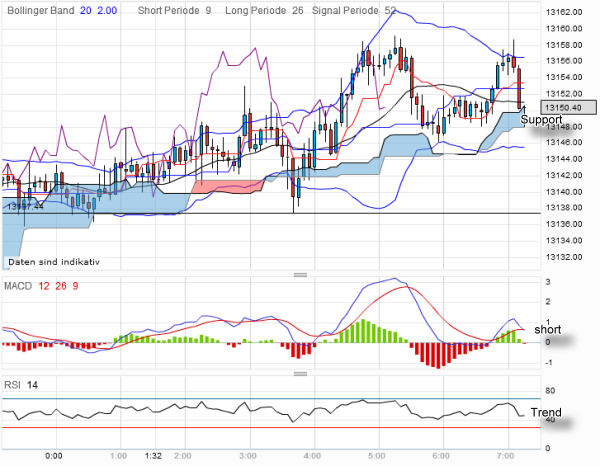This screenshot has width=600, height=466.
Task: Click price axis label 13140.00
Action: point(564,192)
